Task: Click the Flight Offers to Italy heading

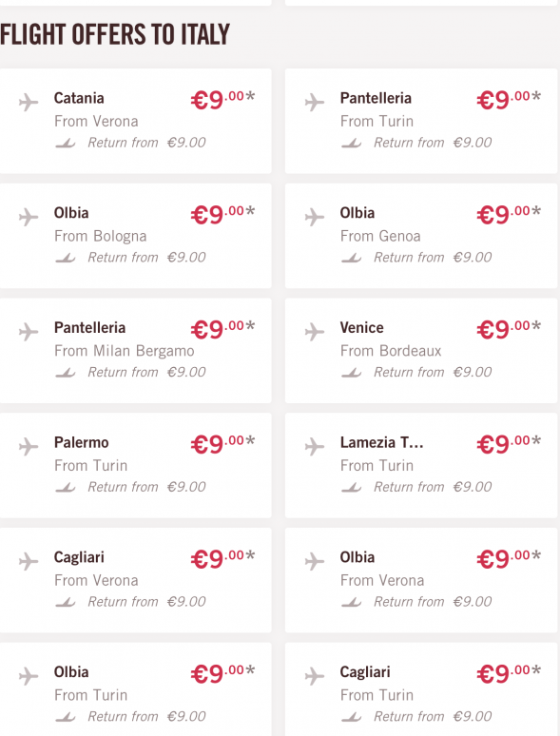Action: [x=115, y=35]
